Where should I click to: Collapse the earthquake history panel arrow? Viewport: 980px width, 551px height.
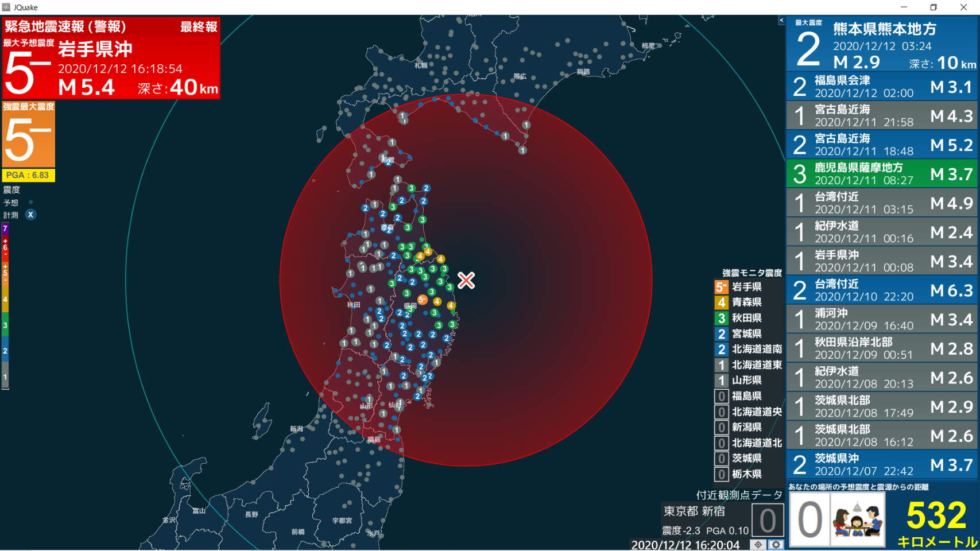tap(781, 21)
